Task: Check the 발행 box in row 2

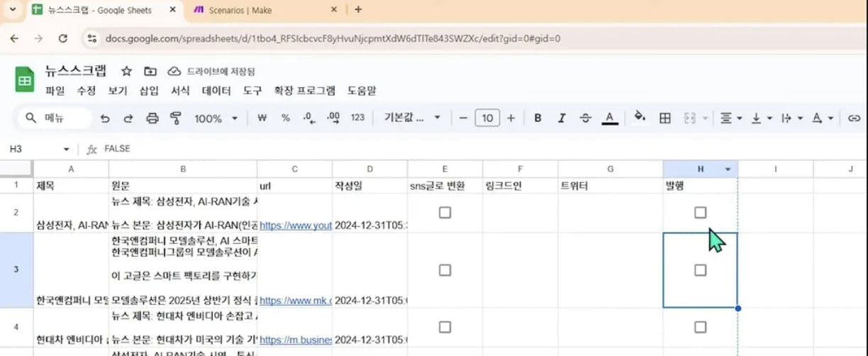Action: click(x=701, y=212)
